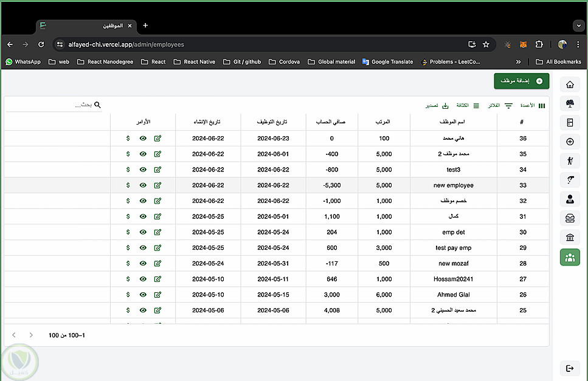Click the dollar icon for row 25
The width and height of the screenshot is (588, 381).
click(128, 310)
